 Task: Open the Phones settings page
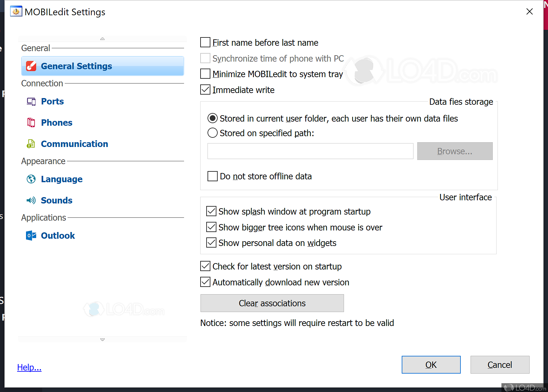pyautogui.click(x=56, y=123)
